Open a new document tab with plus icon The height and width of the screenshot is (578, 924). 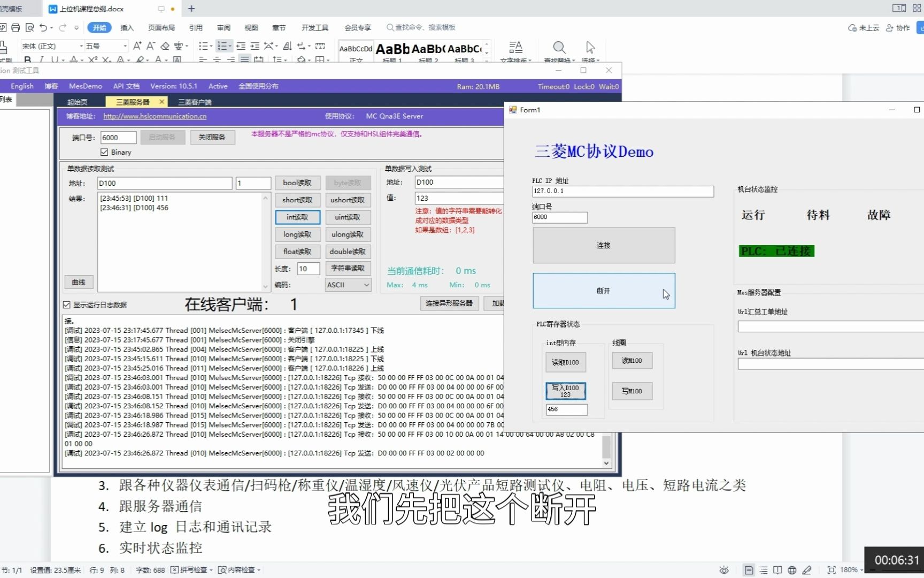tap(191, 9)
